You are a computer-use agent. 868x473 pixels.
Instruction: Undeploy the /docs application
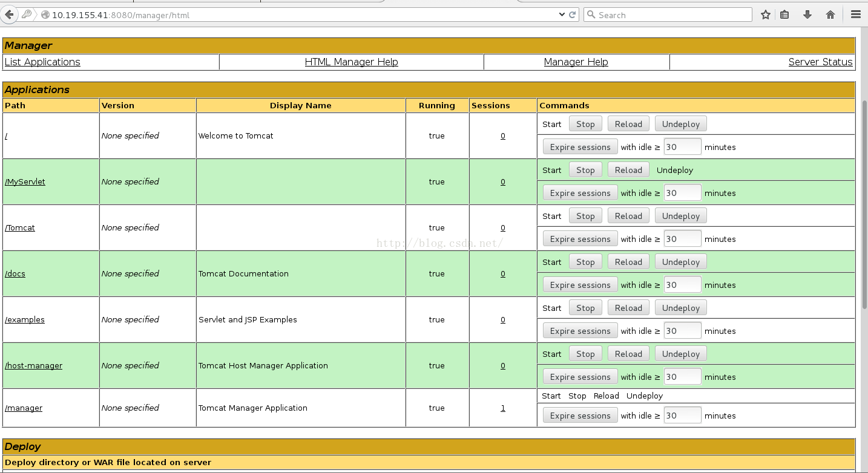[681, 262]
